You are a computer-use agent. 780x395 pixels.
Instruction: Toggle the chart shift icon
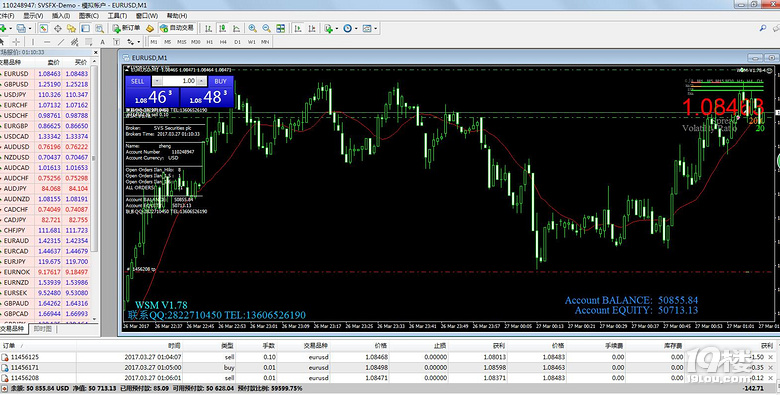click(x=312, y=28)
